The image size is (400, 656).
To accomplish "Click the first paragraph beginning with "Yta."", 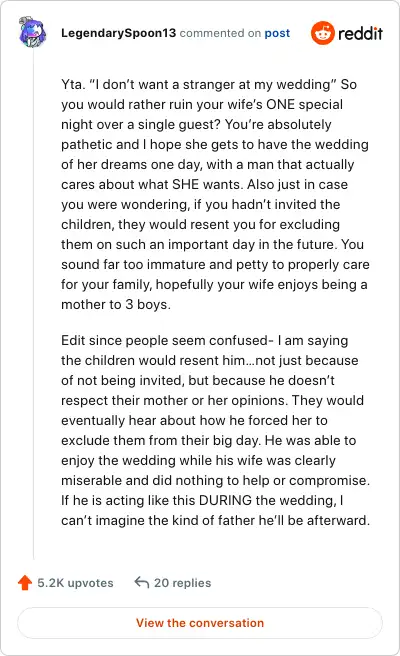I will coord(215,194).
